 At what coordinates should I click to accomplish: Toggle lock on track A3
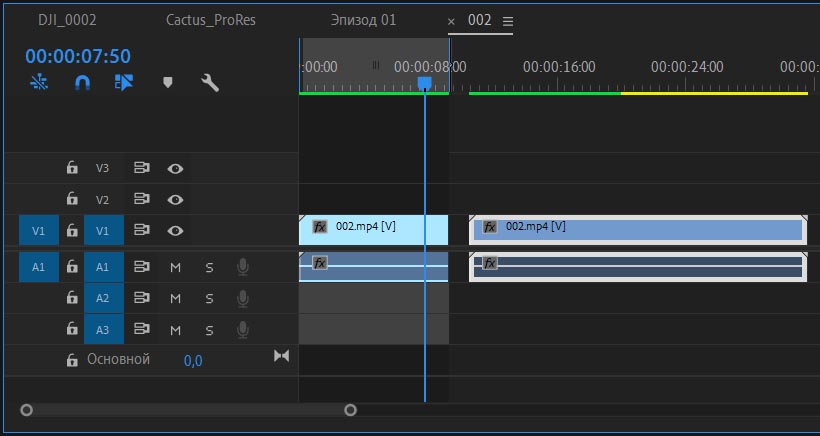(x=72, y=329)
